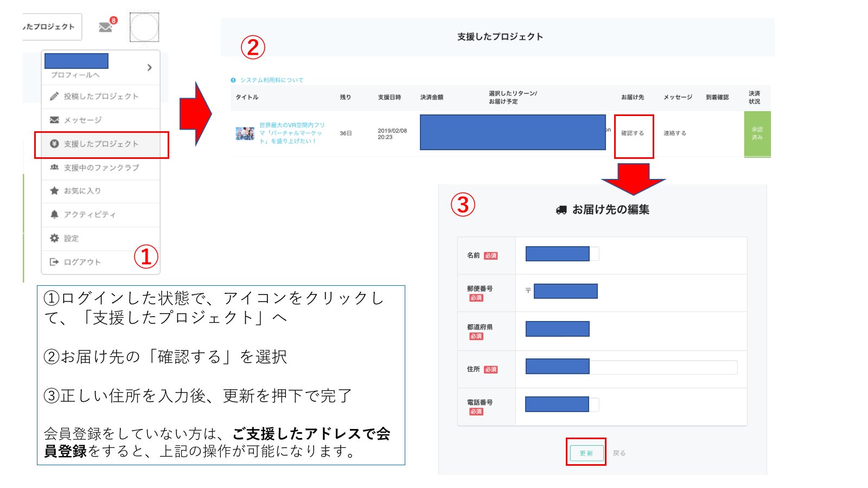Click the project thumbnail image in table
The image size is (868, 488).
(245, 133)
